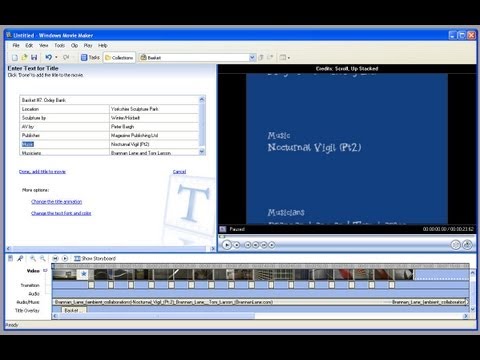Viewport: 480px width, 360px height.
Task: Click the Split Clip icon
Action: click(455, 245)
